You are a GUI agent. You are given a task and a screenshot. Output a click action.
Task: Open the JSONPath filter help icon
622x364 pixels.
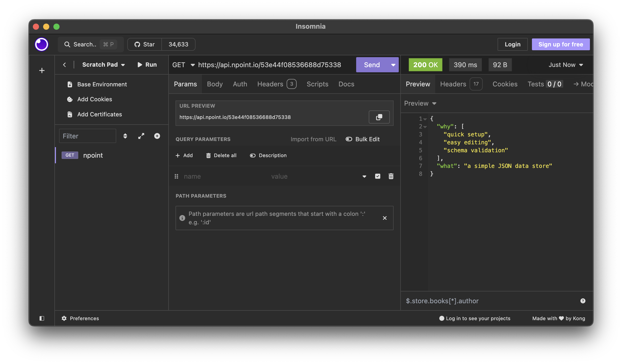coord(583,301)
